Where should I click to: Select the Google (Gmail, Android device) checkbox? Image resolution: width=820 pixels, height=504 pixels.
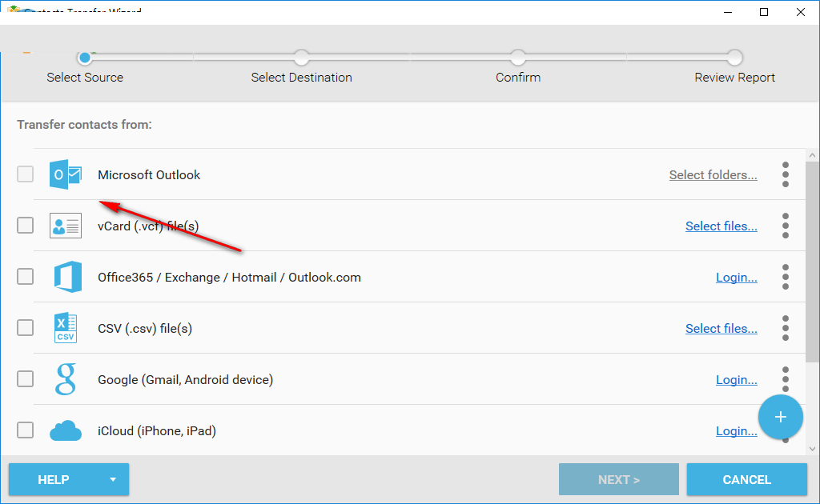click(25, 378)
